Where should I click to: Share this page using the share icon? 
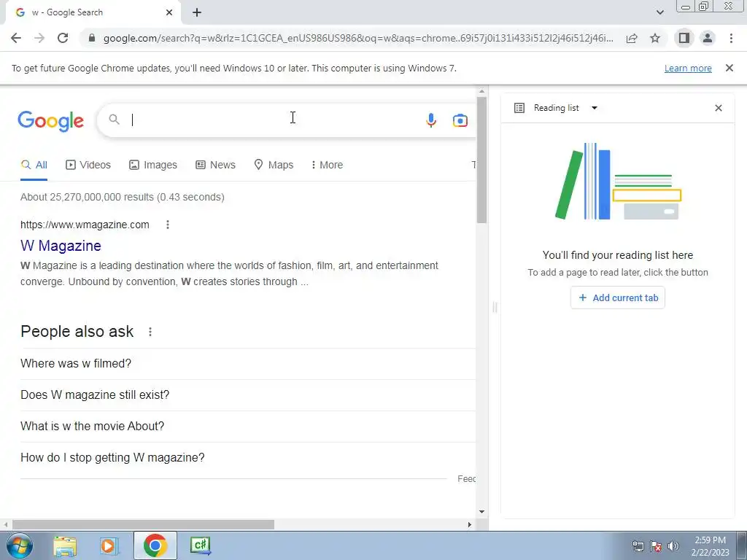632,38
